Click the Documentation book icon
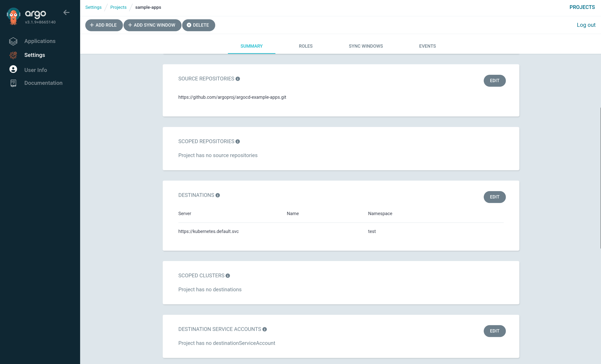The width and height of the screenshot is (601, 364). click(x=13, y=83)
